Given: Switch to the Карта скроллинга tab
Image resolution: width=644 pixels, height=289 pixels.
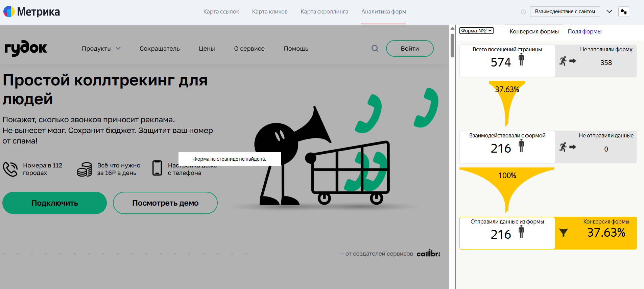Looking at the screenshot, I should (x=324, y=12).
